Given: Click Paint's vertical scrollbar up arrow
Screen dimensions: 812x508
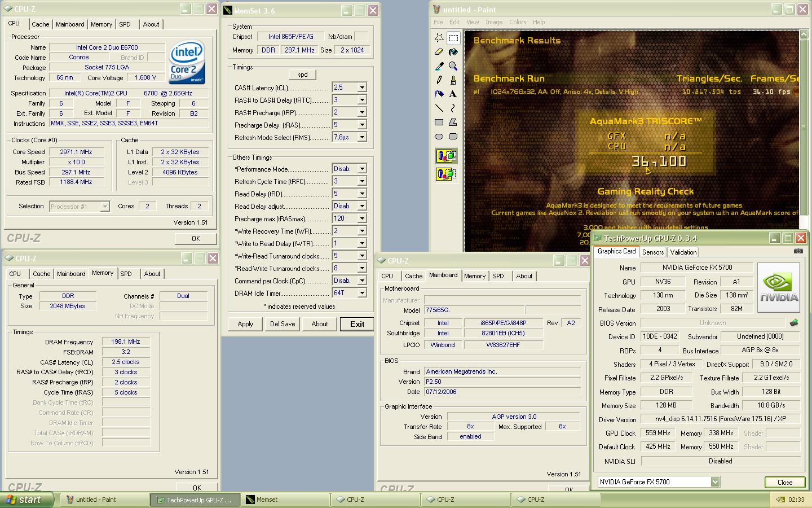Looking at the screenshot, I should [x=804, y=35].
